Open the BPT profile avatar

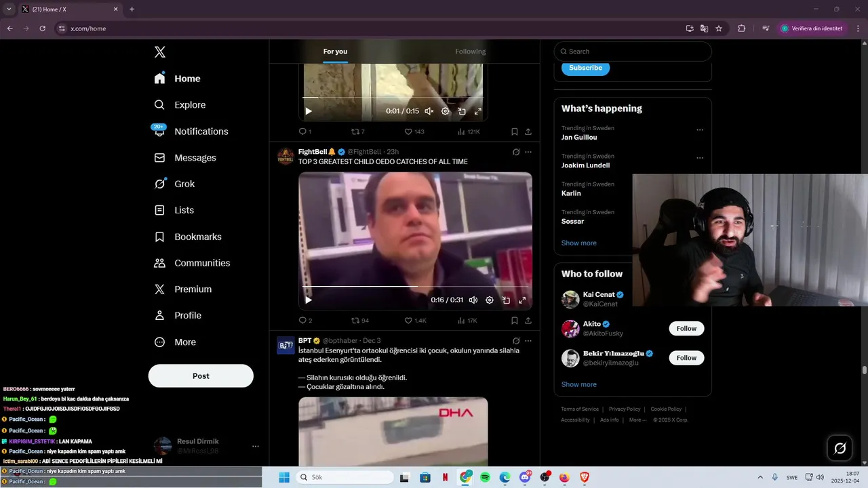(285, 345)
